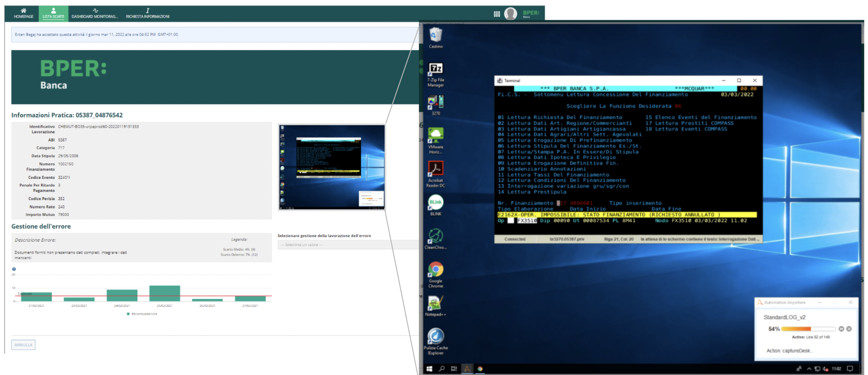Click the Automation Anywhere logo in popup title
This screenshot has width=868, height=375.
[760, 302]
